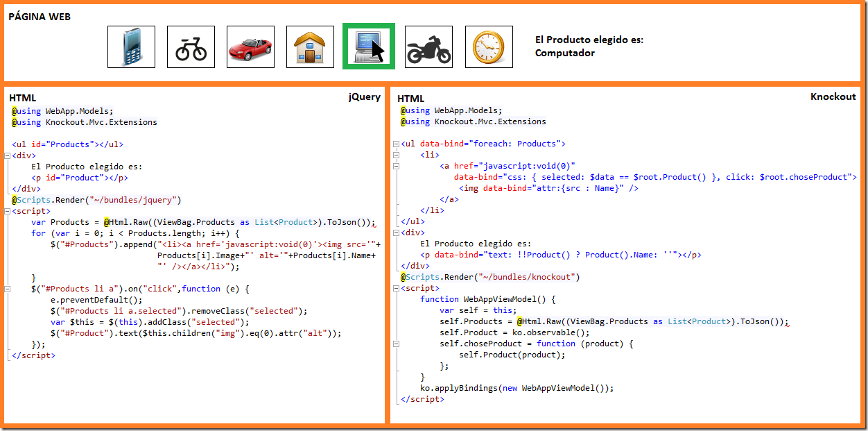Screen dimensions: 868x431
Task: Collapse the <div> block in Knockout panel
Action: tap(396, 233)
